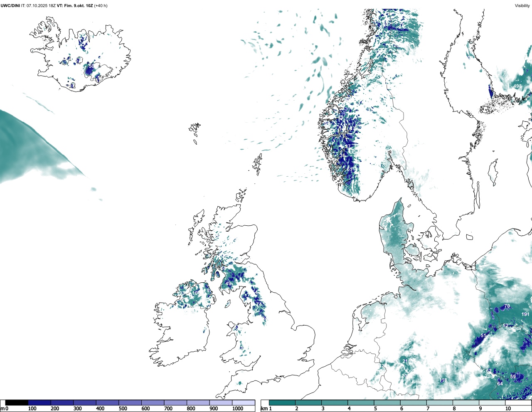The height and width of the screenshot is (412, 532).
Task: Click the 'VT: Fim. 9.okt. 10Z' valid time text
Action: click(x=75, y=6)
